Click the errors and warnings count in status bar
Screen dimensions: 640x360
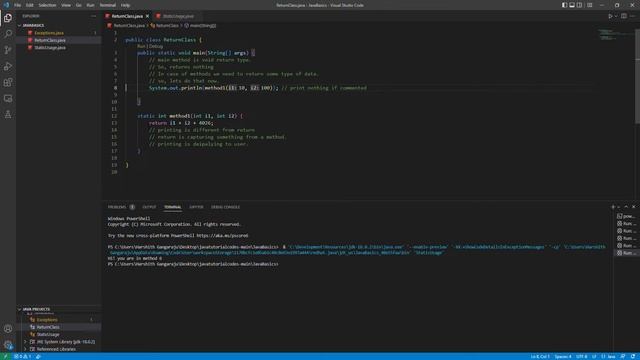[x=22, y=356]
